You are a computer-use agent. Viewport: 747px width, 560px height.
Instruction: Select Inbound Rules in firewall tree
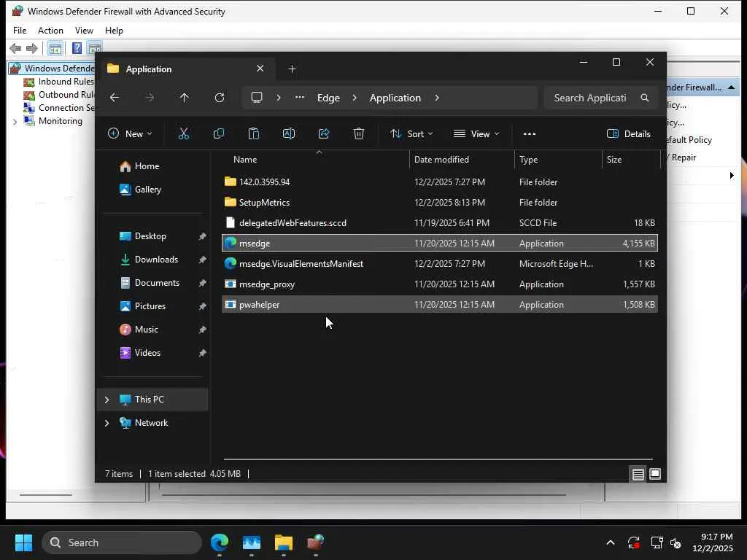pos(66,82)
